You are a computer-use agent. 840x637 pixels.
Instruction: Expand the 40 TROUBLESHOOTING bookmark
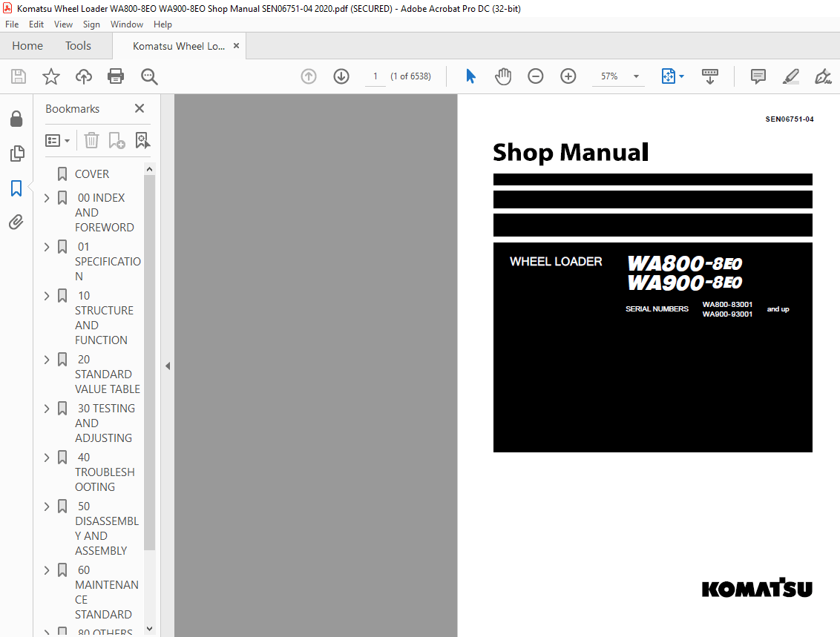47,457
